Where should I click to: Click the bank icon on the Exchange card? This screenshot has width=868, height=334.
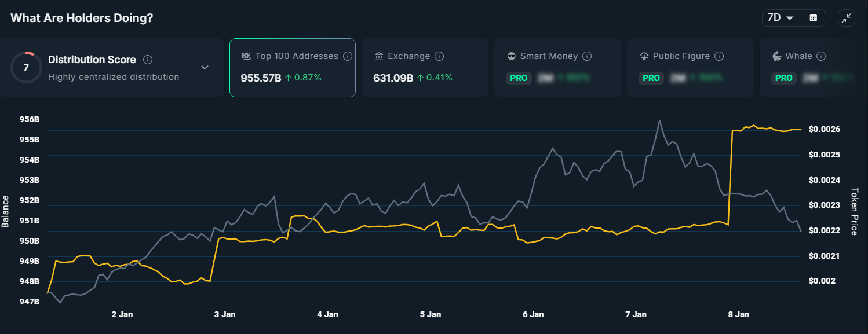(378, 56)
